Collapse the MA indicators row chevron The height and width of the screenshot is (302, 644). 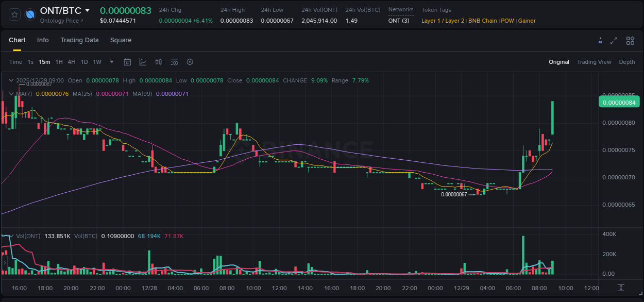[11, 93]
